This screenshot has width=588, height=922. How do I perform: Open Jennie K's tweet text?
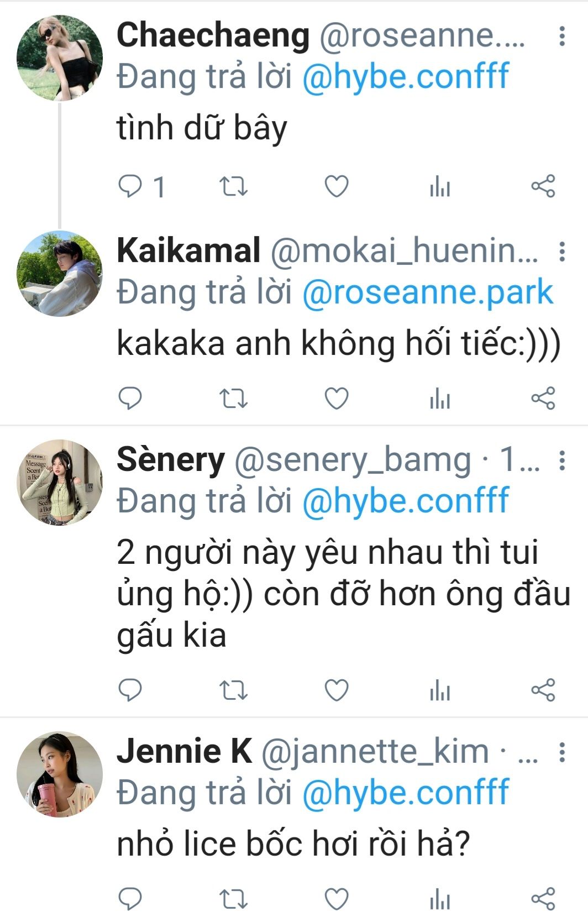293,845
